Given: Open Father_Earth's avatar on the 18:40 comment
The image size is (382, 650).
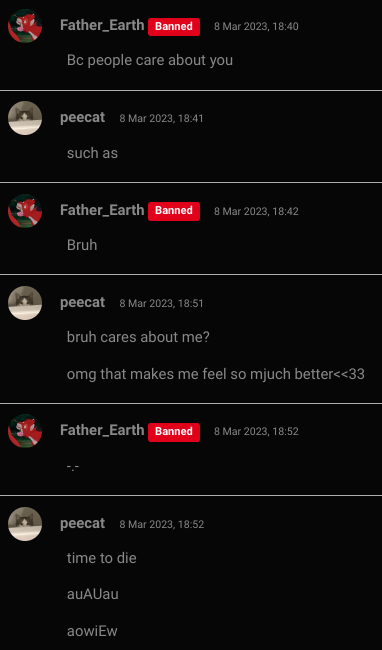Looking at the screenshot, I should click(25, 26).
